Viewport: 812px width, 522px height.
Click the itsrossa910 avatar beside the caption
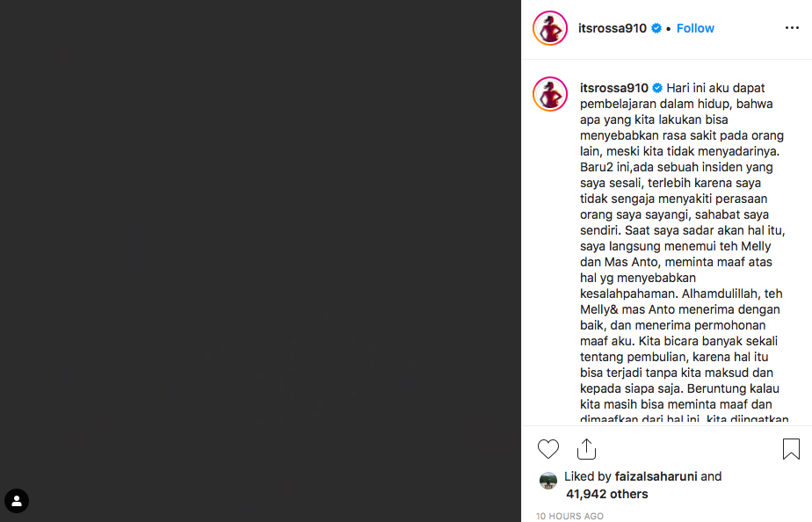pyautogui.click(x=550, y=94)
